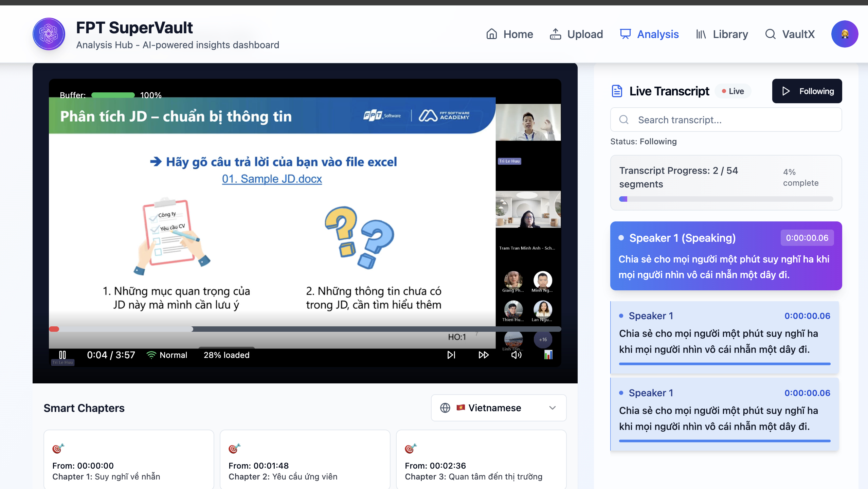868x489 pixels.
Task: Click the fast-forward icon in player
Action: pos(484,355)
